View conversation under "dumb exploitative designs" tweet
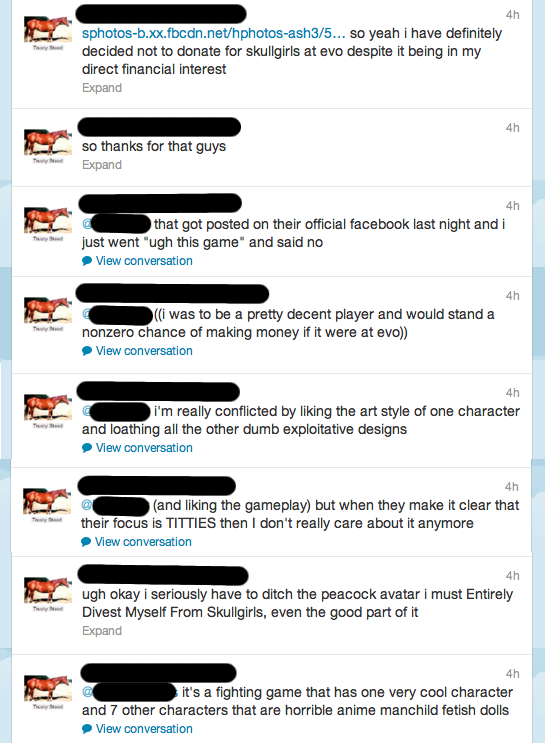Screen dimensions: 545x744 (144, 448)
